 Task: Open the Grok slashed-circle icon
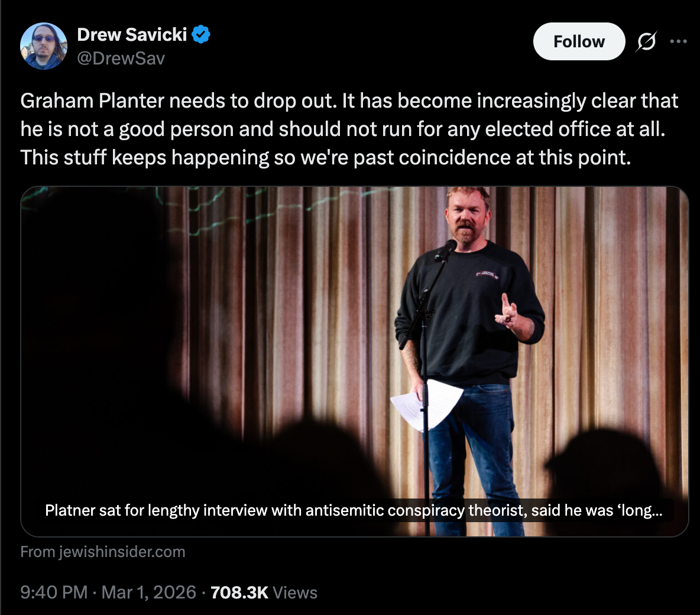point(646,41)
